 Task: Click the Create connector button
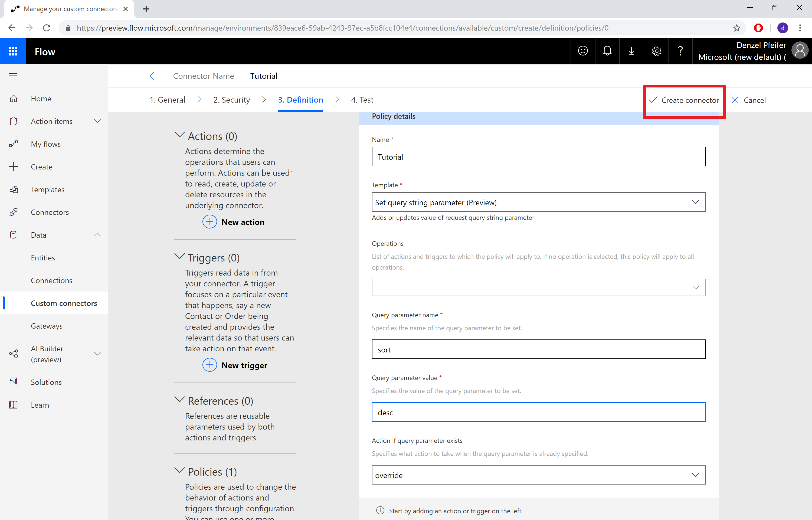[684, 100]
